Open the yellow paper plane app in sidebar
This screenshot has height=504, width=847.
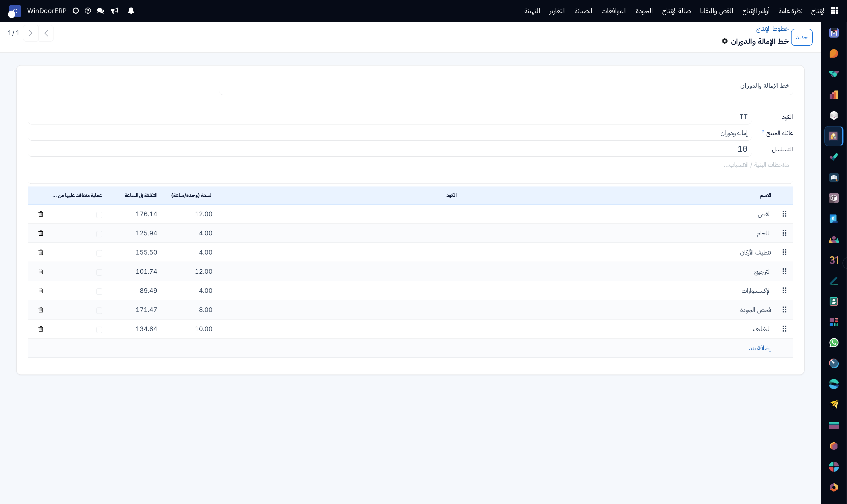coord(834,404)
